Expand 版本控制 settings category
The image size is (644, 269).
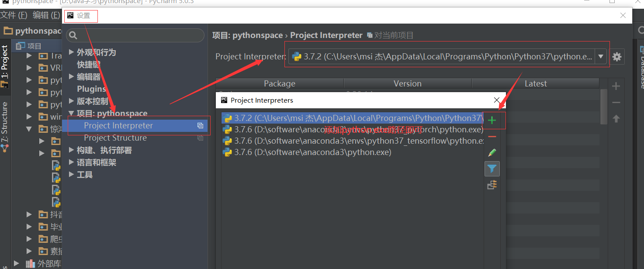click(x=72, y=101)
